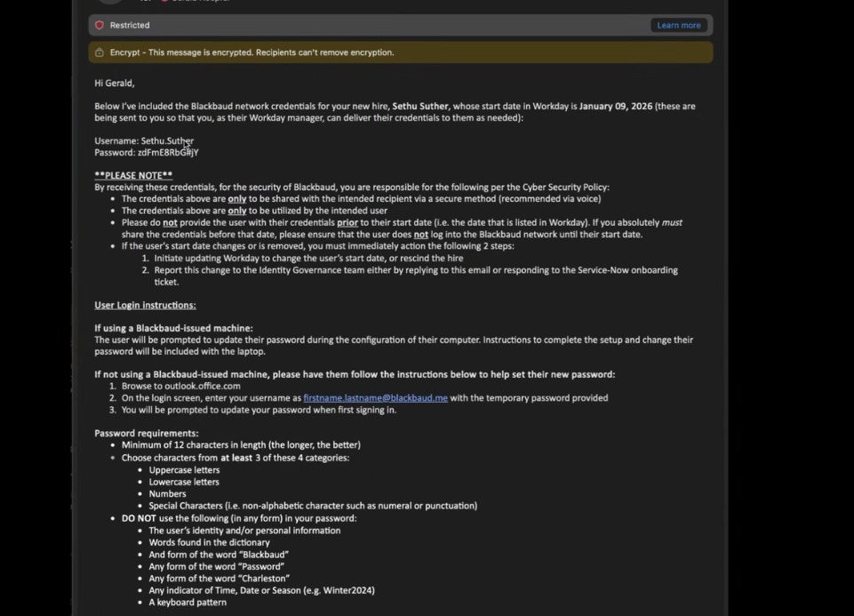The height and width of the screenshot is (616, 854).
Task: Click the yellow encrypted message banner
Action: (x=400, y=52)
